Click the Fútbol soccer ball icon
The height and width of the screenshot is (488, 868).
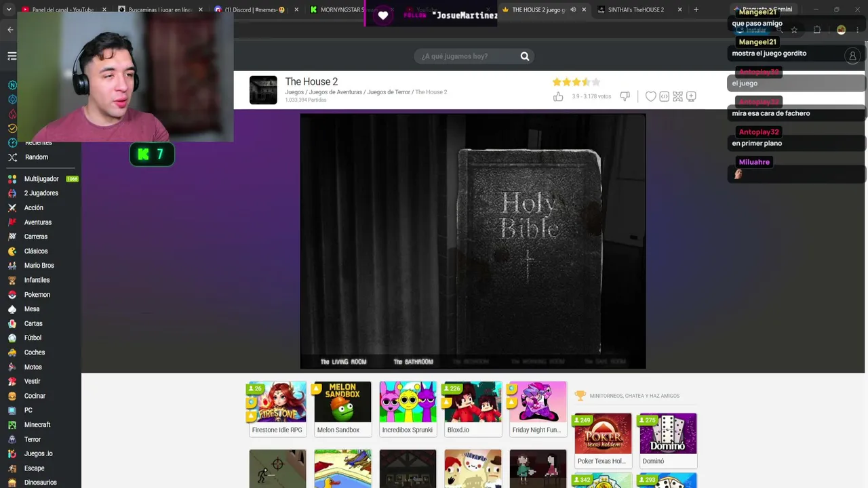click(x=12, y=338)
